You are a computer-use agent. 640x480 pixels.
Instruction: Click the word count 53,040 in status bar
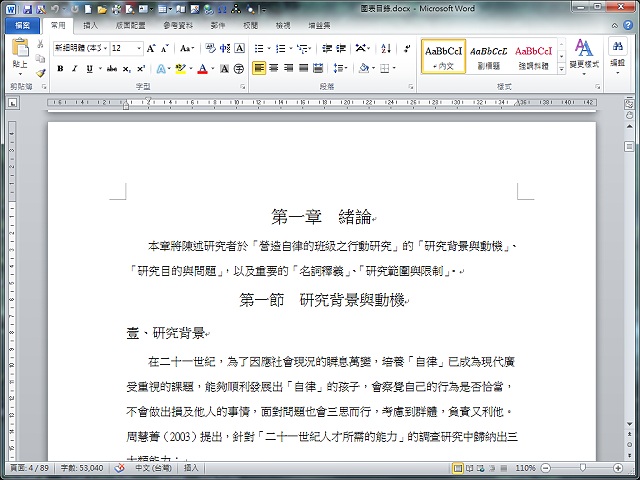click(x=82, y=468)
